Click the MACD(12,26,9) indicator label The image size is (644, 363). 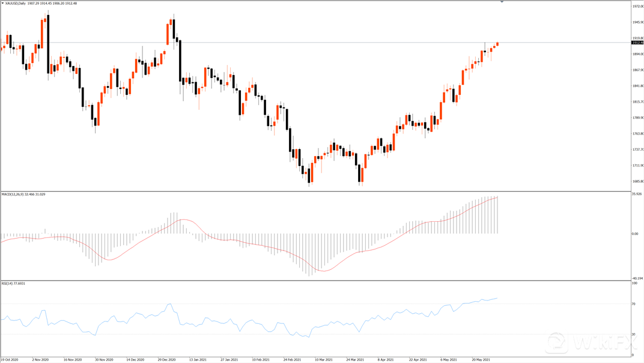click(14, 194)
